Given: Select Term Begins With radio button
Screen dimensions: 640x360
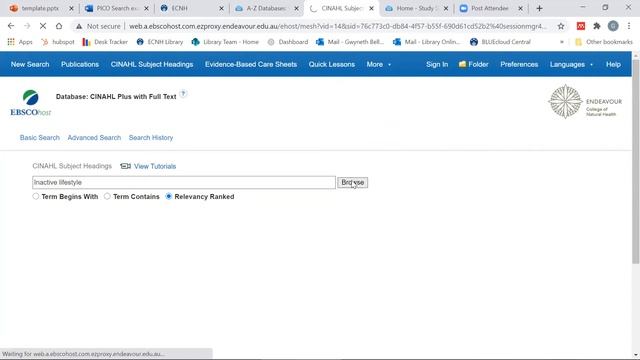Looking at the screenshot, I should pos(36,196).
